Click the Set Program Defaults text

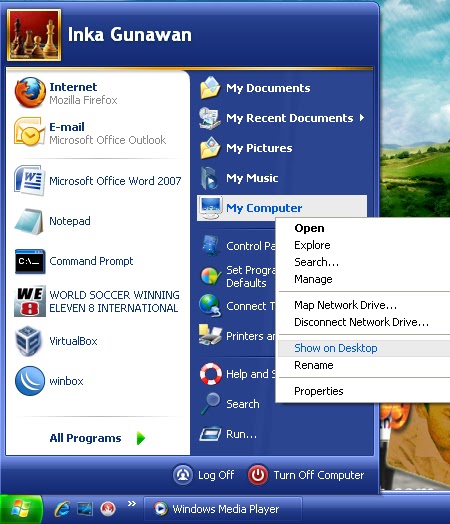251,276
